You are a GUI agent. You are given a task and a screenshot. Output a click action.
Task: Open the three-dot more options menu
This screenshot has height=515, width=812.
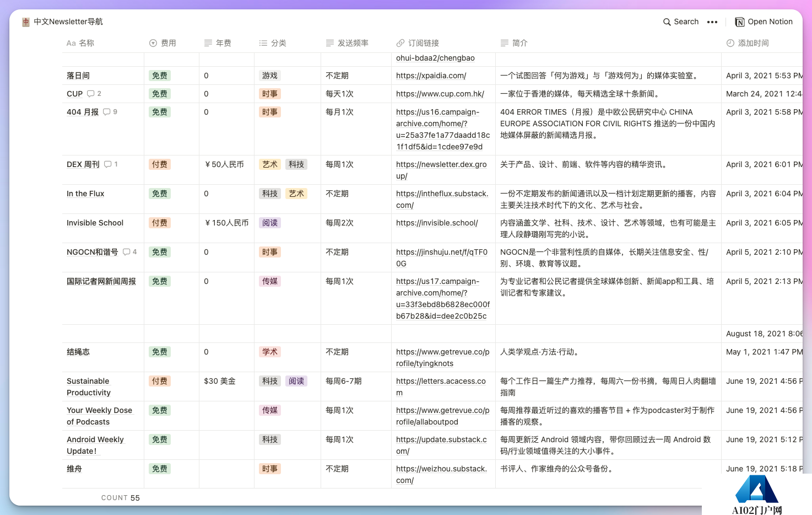712,22
